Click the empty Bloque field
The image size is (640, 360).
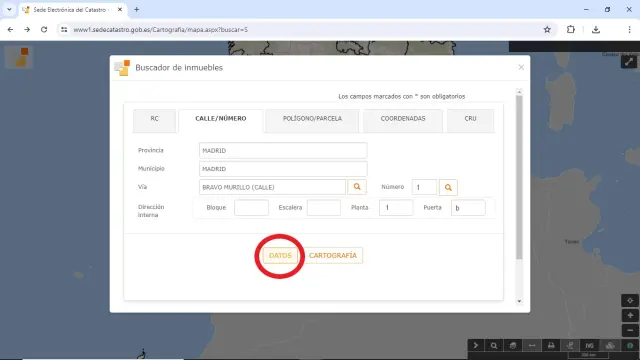click(251, 208)
